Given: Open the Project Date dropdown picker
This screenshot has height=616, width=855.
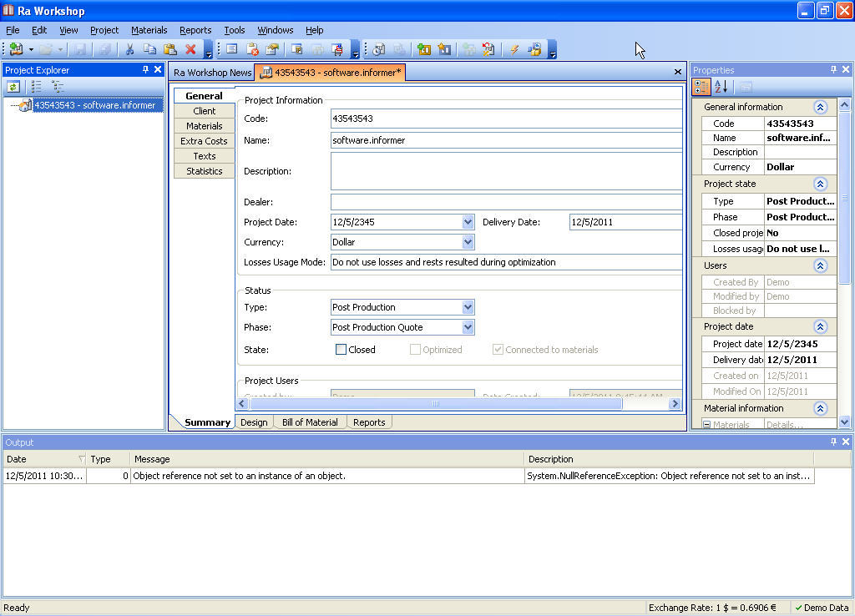Looking at the screenshot, I should tap(468, 222).
